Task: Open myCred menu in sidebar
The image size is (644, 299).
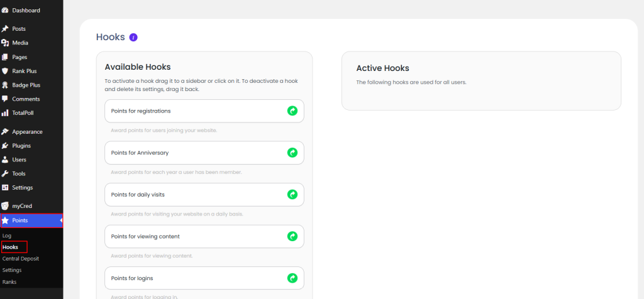Action: pos(23,205)
